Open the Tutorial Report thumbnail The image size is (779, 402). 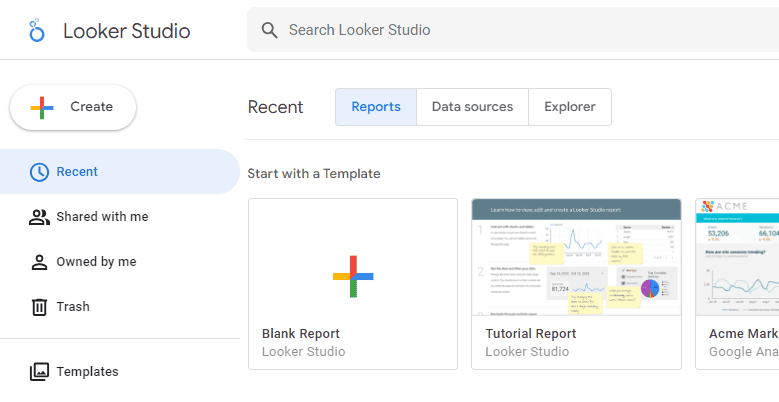(x=576, y=257)
